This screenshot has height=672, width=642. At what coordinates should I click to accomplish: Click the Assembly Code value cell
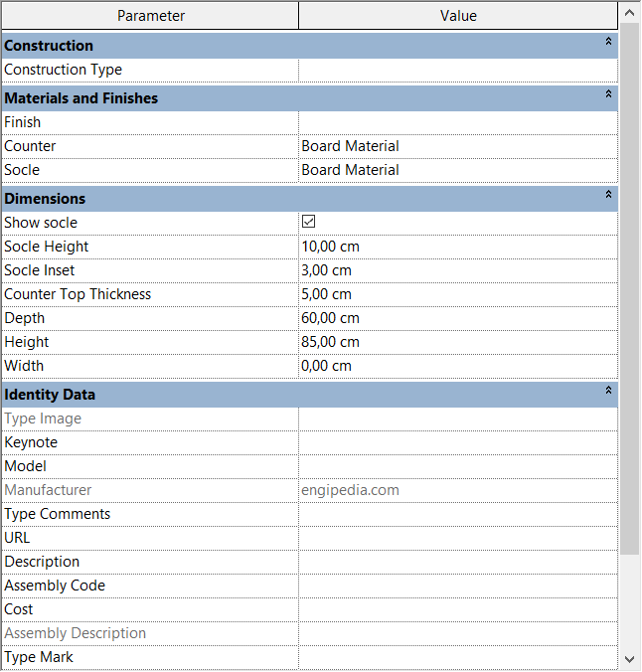click(x=458, y=586)
